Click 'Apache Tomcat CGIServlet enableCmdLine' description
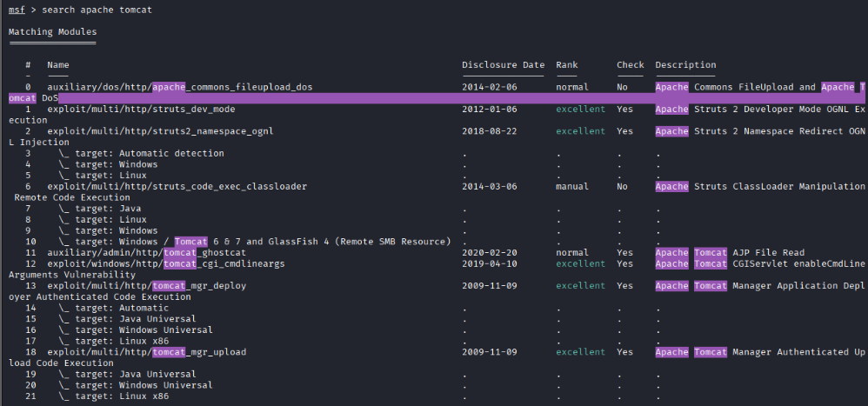The height and width of the screenshot is (406, 868). (760, 263)
